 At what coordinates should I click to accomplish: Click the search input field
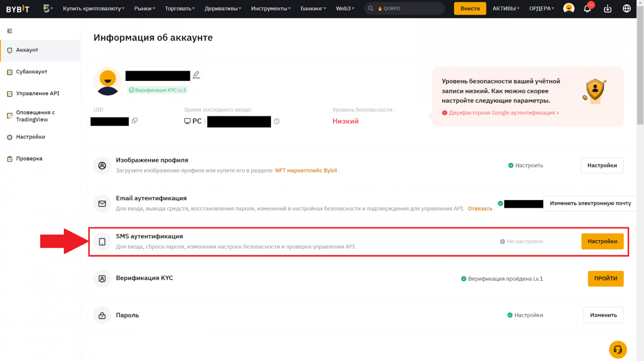409,8
